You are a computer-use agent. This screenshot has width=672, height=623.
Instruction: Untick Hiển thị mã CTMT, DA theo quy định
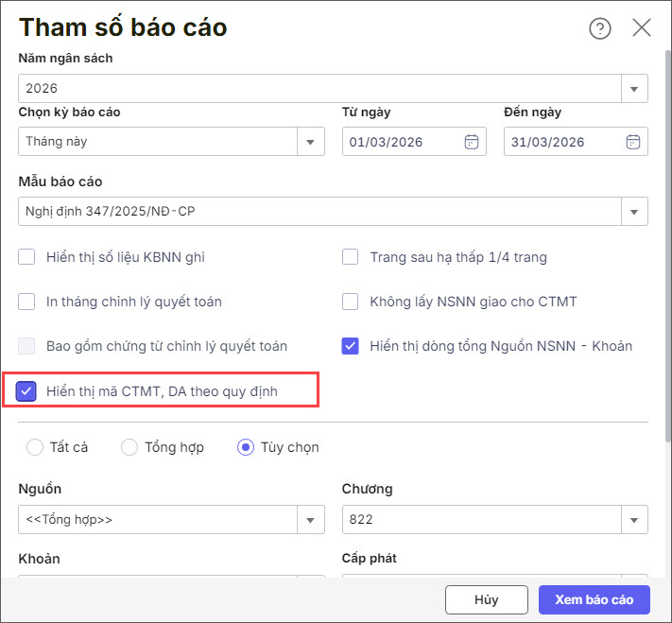point(27,390)
